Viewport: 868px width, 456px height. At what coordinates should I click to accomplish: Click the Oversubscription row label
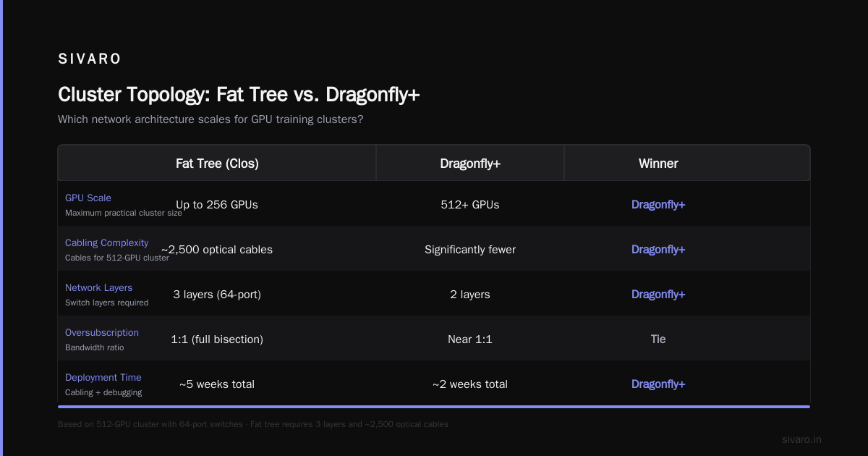point(102,332)
